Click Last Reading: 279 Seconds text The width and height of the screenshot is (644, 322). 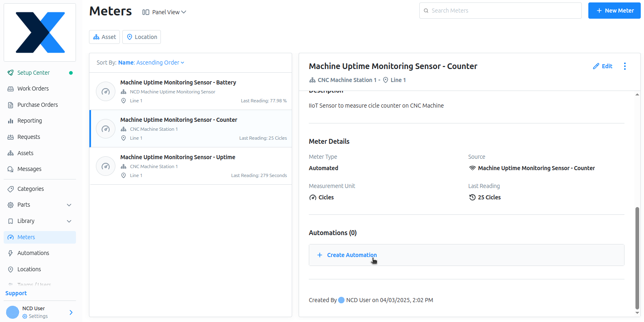(x=259, y=175)
